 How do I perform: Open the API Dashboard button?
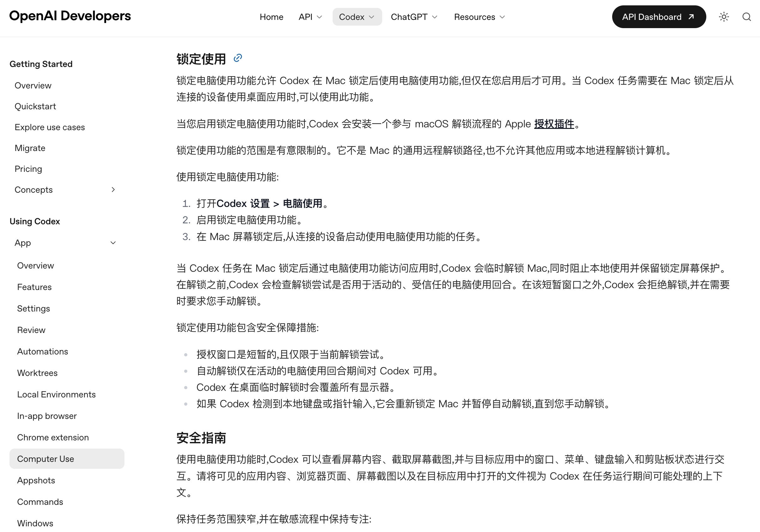click(x=659, y=17)
